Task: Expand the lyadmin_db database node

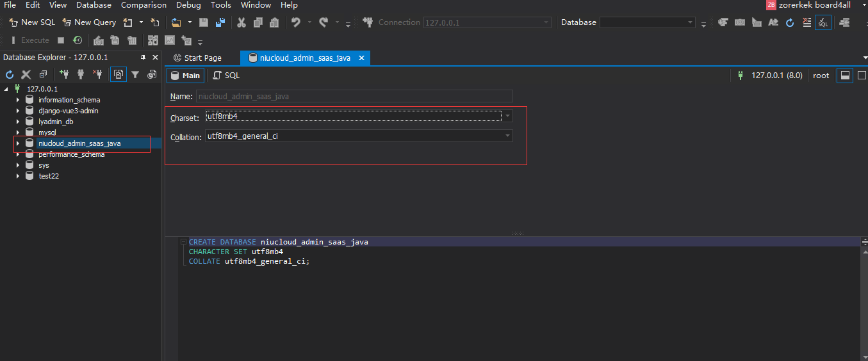Action: point(17,122)
